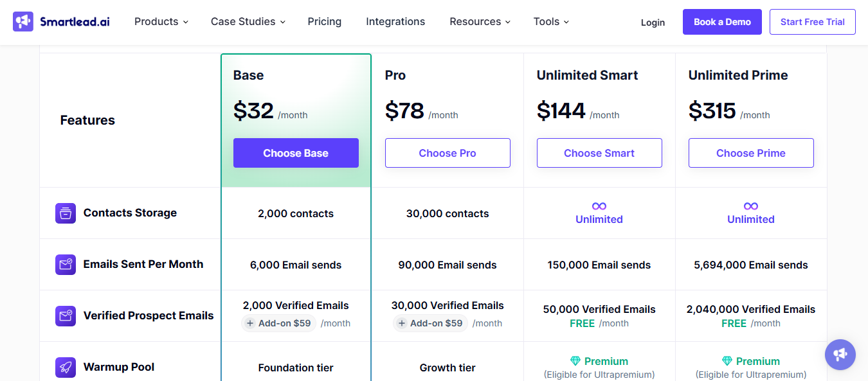Click the Login link

[653, 22]
